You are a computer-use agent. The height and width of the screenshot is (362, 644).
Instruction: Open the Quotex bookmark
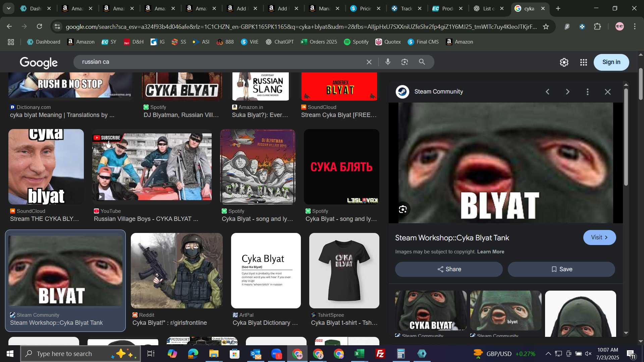tap(388, 42)
